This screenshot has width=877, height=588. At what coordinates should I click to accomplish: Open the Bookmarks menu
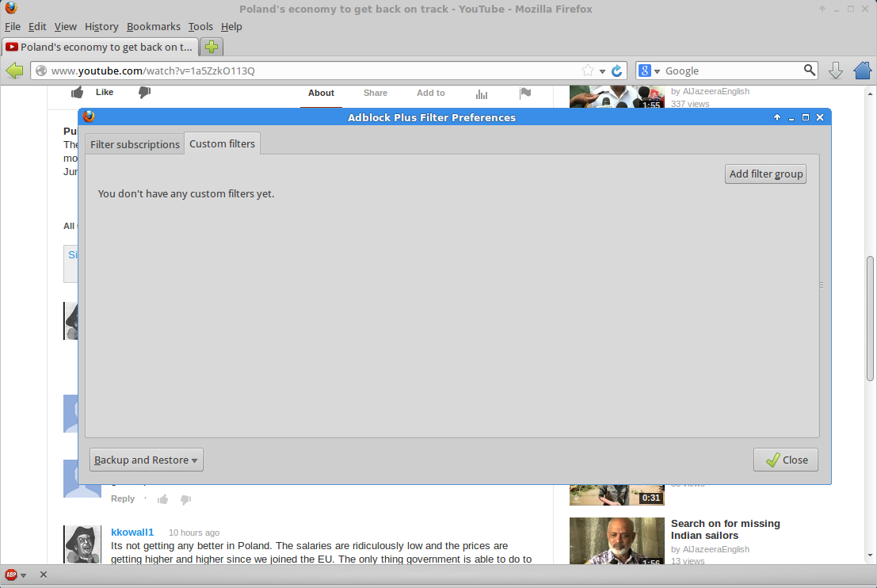153,26
